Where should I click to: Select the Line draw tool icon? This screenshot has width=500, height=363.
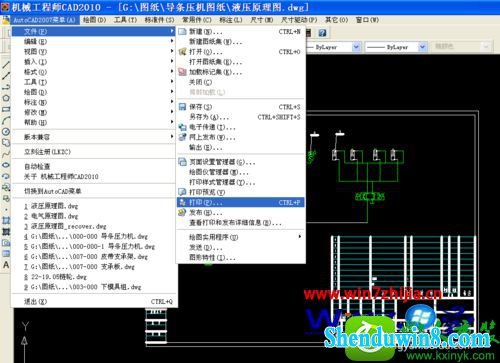pos(6,65)
